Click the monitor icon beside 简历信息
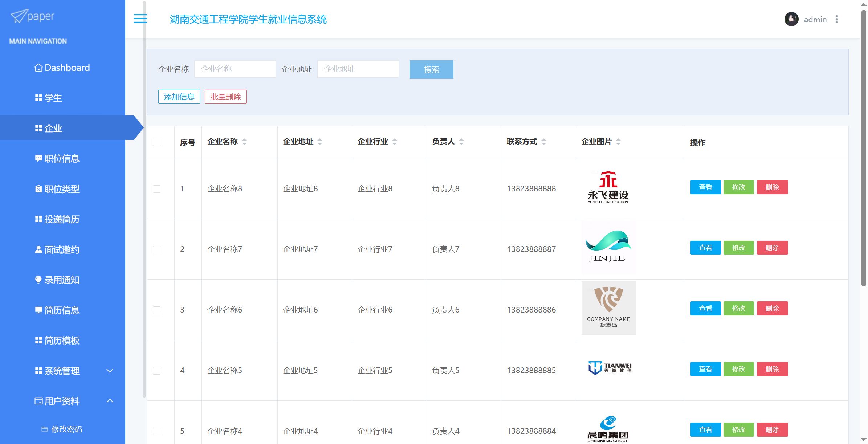868x444 pixels. [x=38, y=310]
